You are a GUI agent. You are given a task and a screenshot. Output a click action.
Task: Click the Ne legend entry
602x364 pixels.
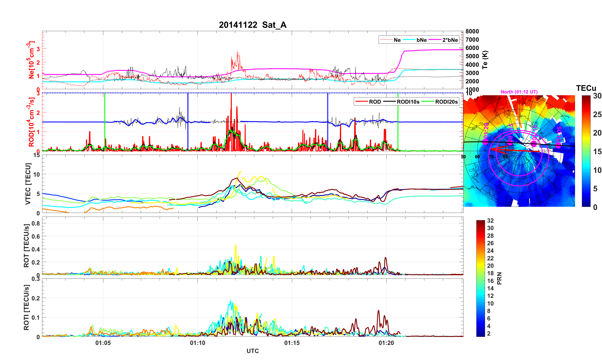click(x=397, y=40)
